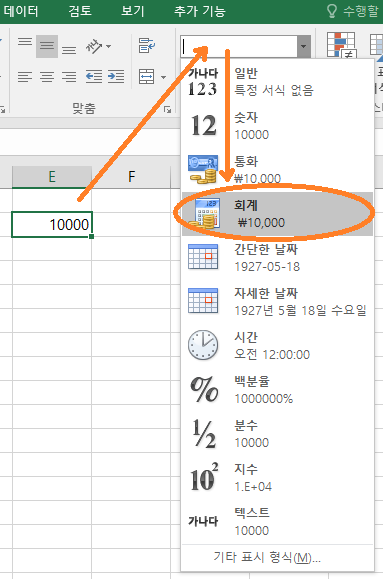Viewport: 383px width, 579px height.
Task: Click the conditional formatting icon
Action: [x=342, y=45]
